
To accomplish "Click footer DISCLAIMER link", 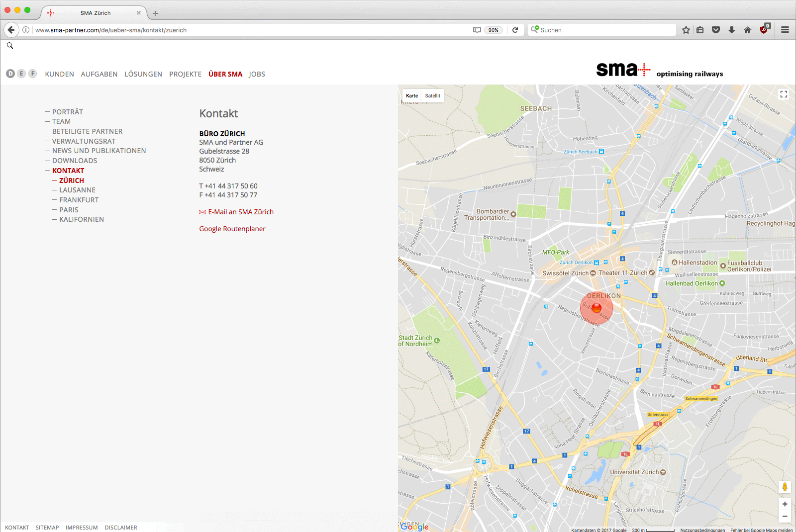I will click(x=121, y=528).
